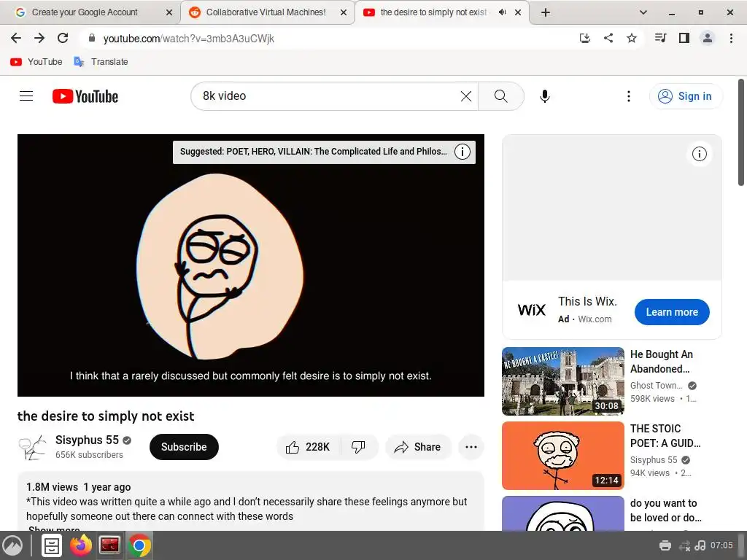The height and width of the screenshot is (560, 747).
Task: Click the Share button under video
Action: (417, 447)
